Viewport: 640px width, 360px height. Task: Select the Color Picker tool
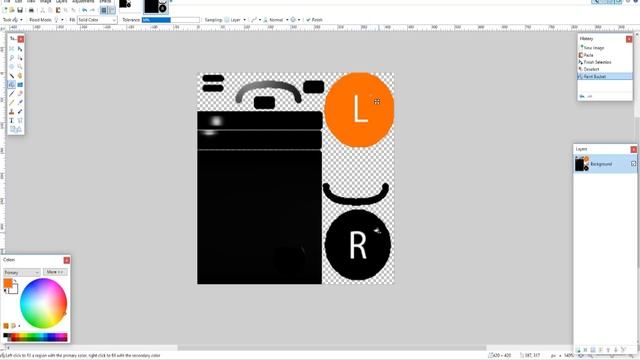coord(20,102)
